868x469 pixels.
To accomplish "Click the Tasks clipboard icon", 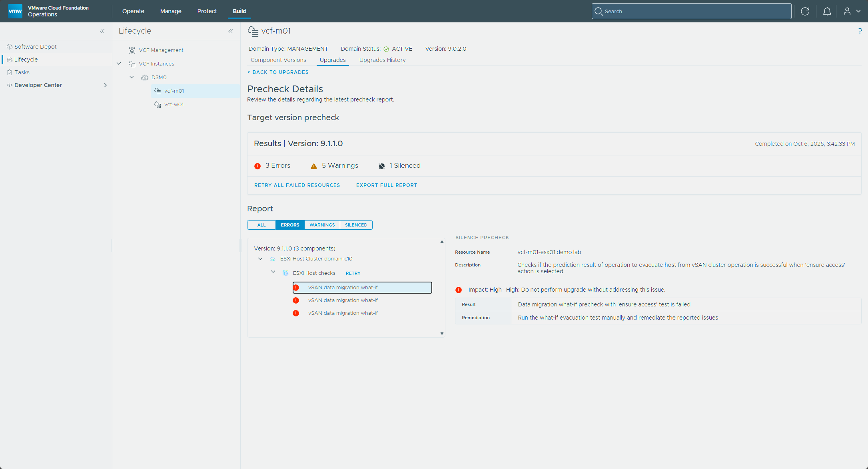I will pyautogui.click(x=10, y=72).
